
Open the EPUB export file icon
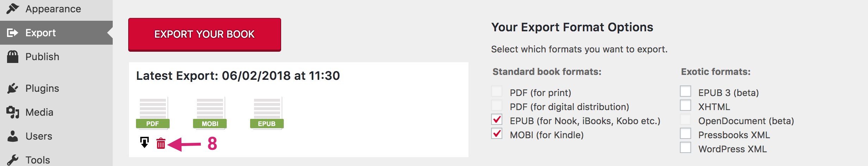click(267, 113)
